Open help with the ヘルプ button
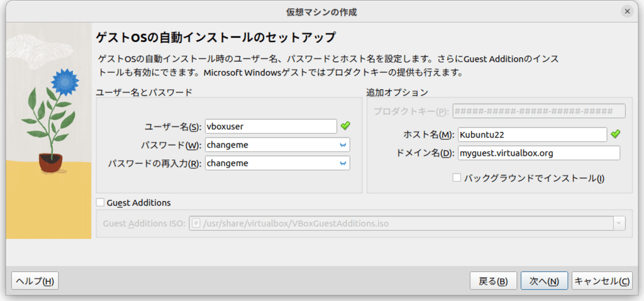Image resolution: width=644 pixels, height=301 pixels. point(35,281)
